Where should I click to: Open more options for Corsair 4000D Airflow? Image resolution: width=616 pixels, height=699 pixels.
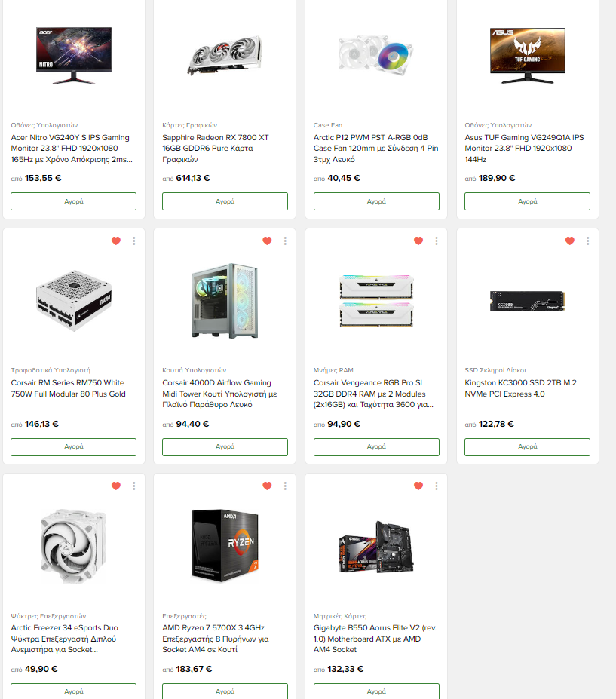click(285, 241)
